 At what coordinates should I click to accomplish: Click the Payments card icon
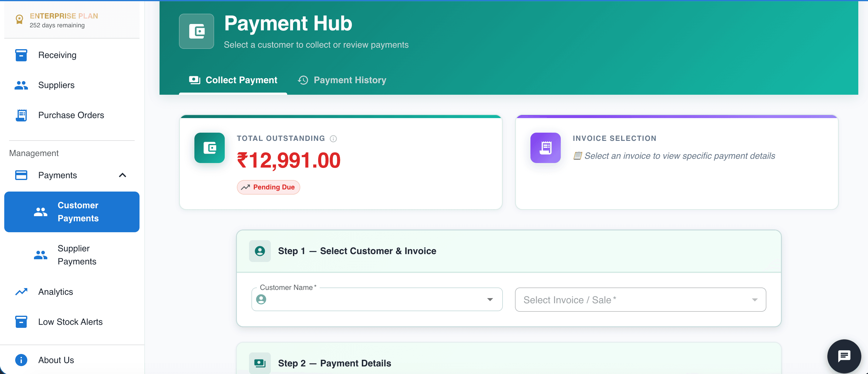21,175
